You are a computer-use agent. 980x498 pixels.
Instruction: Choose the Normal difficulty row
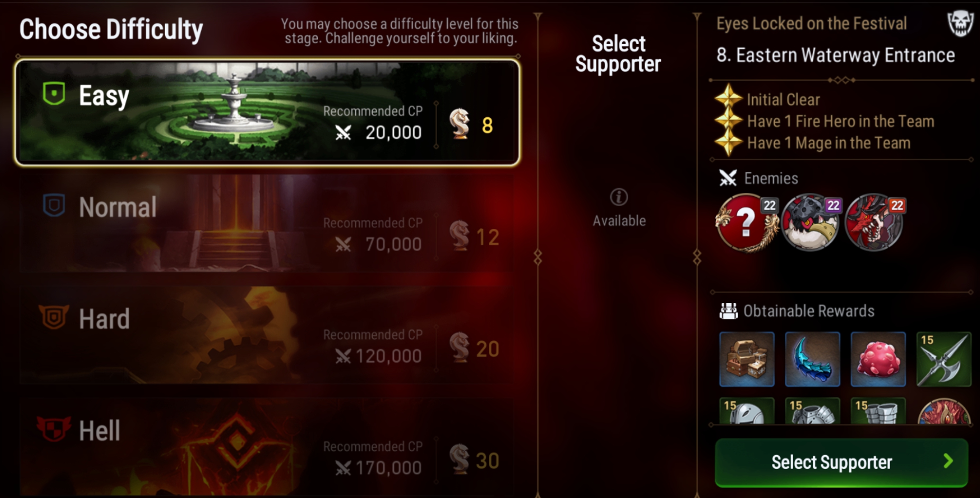tap(267, 224)
